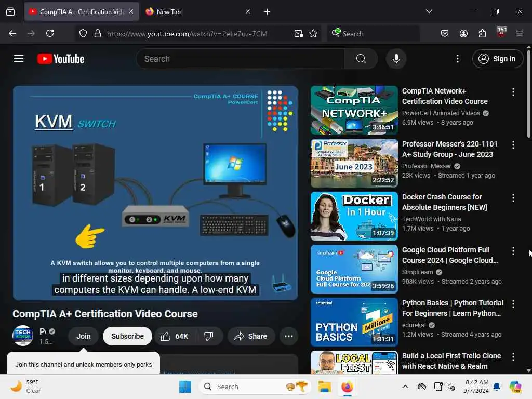Open a new tab with plus button
This screenshot has width=532, height=399.
(x=267, y=12)
